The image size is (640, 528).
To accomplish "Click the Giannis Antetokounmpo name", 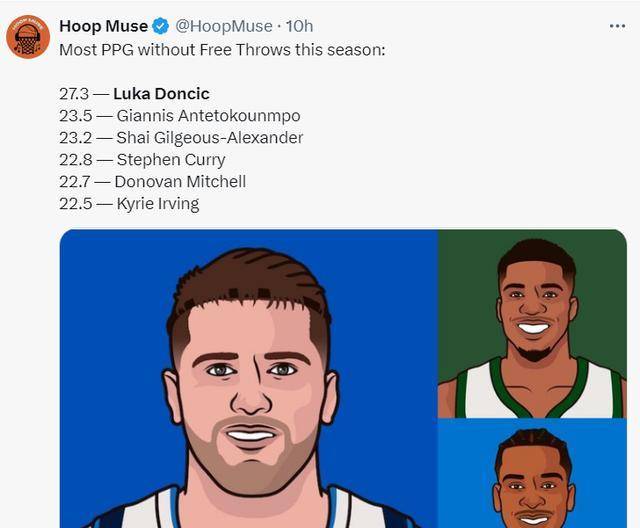I will 208,116.
